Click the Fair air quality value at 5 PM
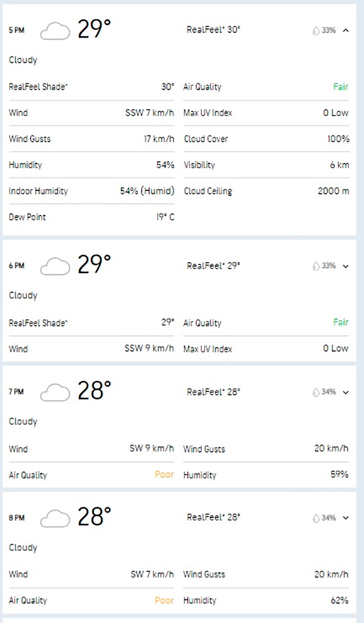 click(340, 87)
